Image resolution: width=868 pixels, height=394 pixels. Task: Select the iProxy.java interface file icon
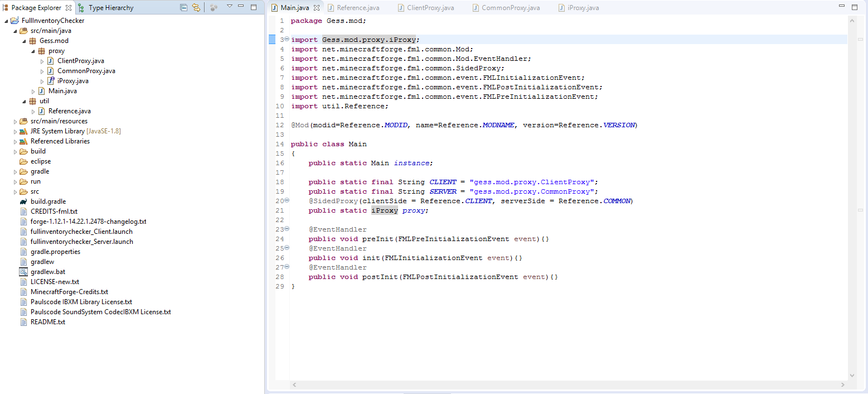50,81
